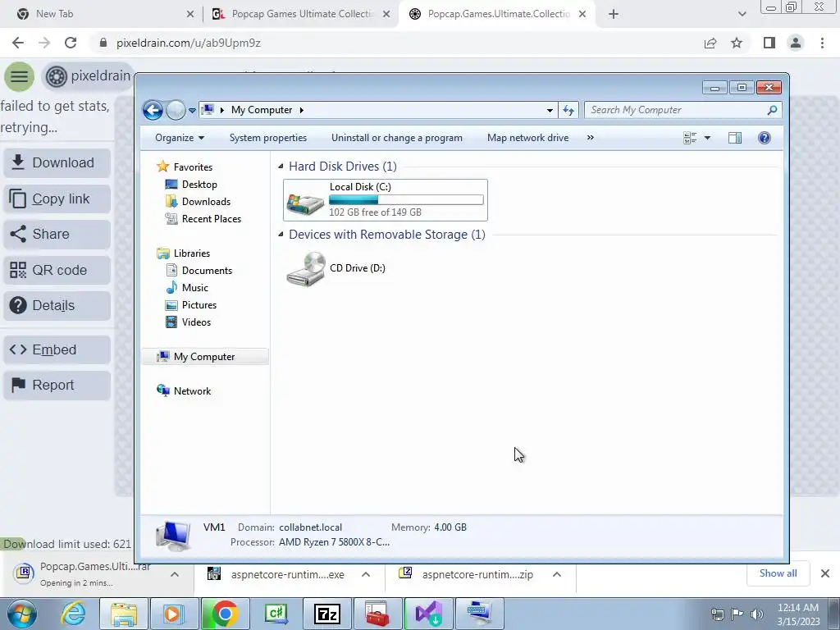The height and width of the screenshot is (630, 840).
Task: Open options for the Popcap.Games rar download
Action: (175, 574)
